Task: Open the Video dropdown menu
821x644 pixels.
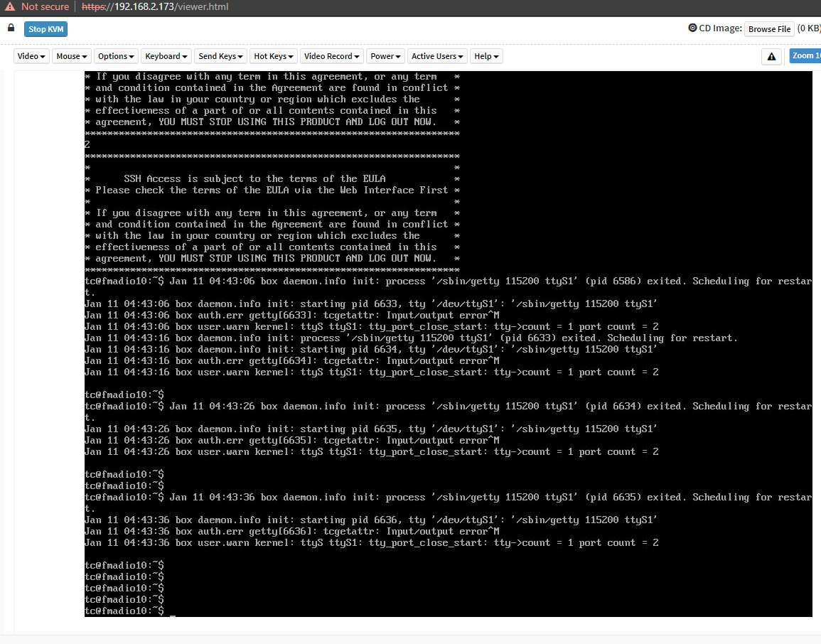Action: coord(31,56)
